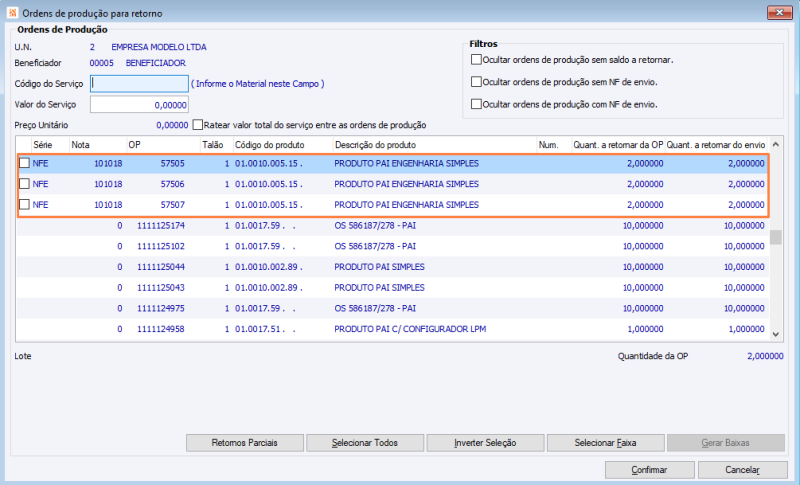Click Selecionar Faixa button

pos(606,443)
